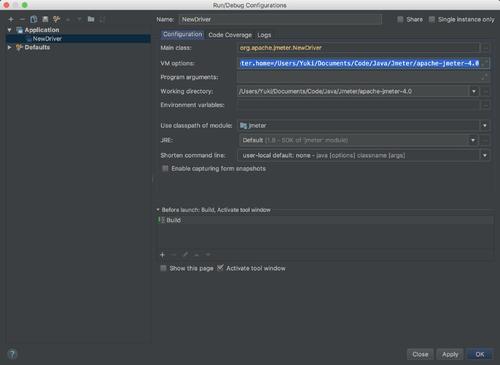Open the help question mark icon
The height and width of the screenshot is (365, 500).
12,354
